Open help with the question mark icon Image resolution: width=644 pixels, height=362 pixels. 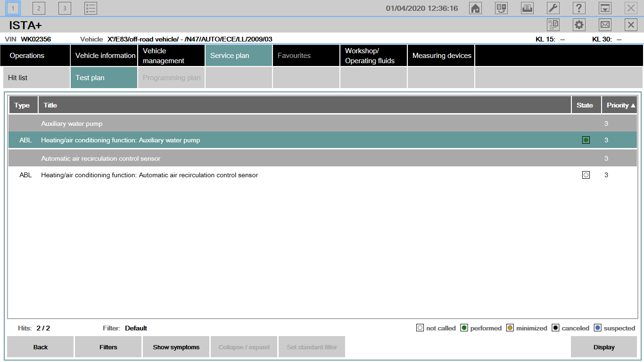click(579, 8)
